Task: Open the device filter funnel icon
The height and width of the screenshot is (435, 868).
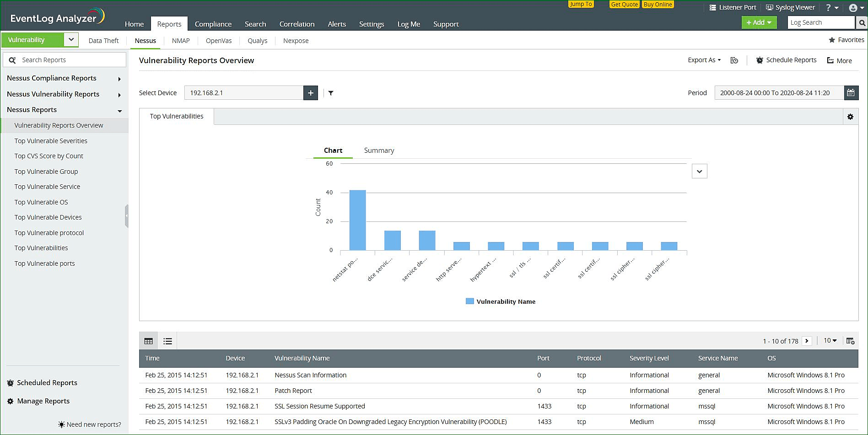Action: pyautogui.click(x=331, y=93)
